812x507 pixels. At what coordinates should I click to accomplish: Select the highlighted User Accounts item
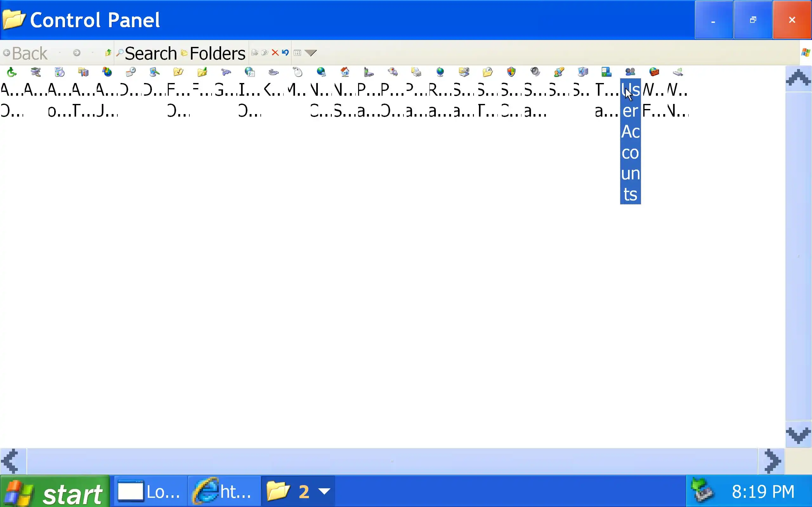(630, 141)
